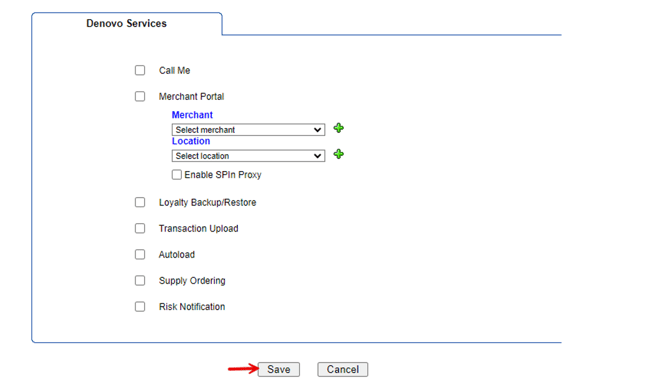
Task: Open the Select location dropdown
Action: (x=248, y=156)
